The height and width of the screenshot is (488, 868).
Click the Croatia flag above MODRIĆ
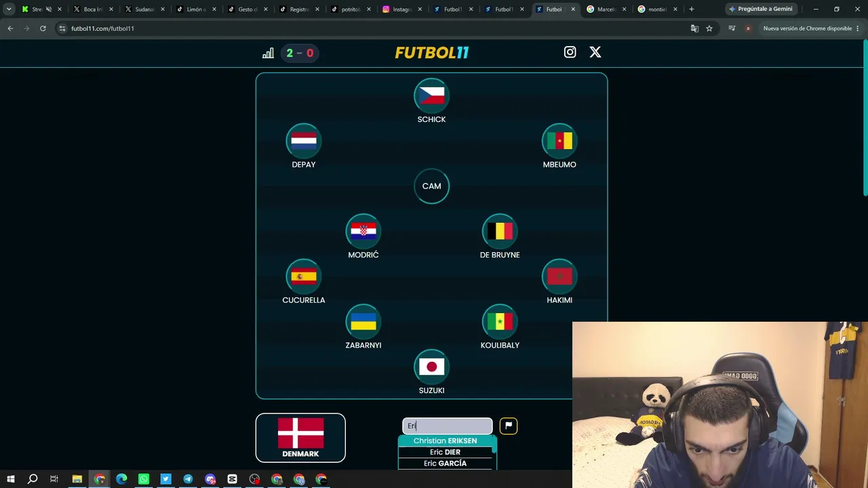[x=363, y=232]
